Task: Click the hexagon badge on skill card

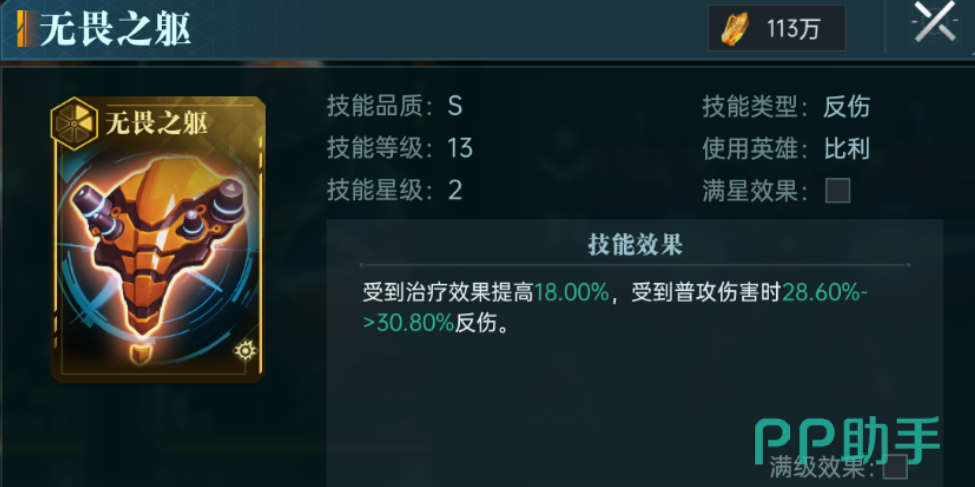Action: (73, 123)
